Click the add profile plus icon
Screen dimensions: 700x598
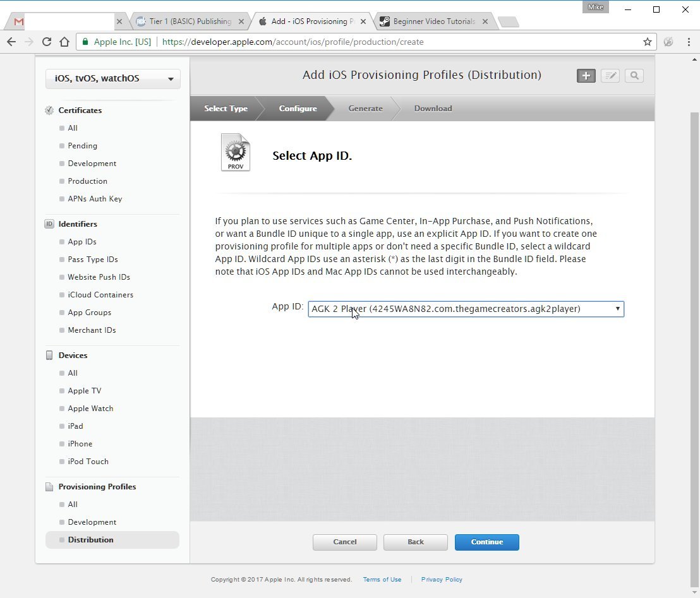[x=586, y=76]
